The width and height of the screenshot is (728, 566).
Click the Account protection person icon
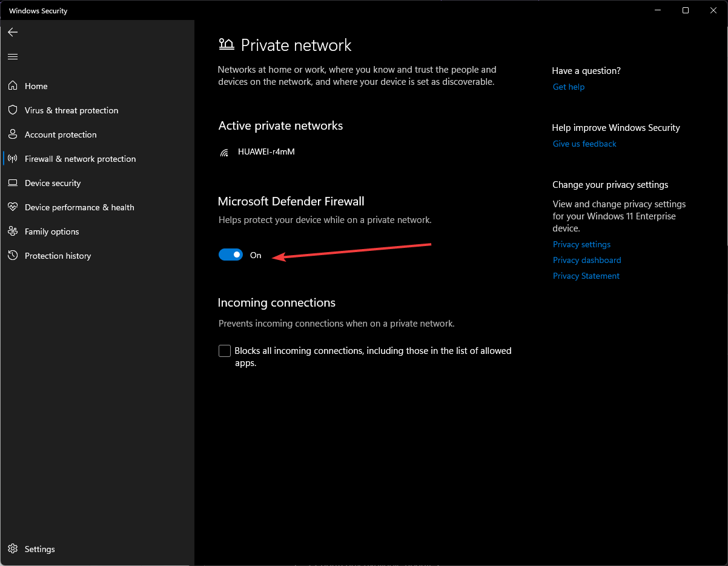pyautogui.click(x=12, y=134)
